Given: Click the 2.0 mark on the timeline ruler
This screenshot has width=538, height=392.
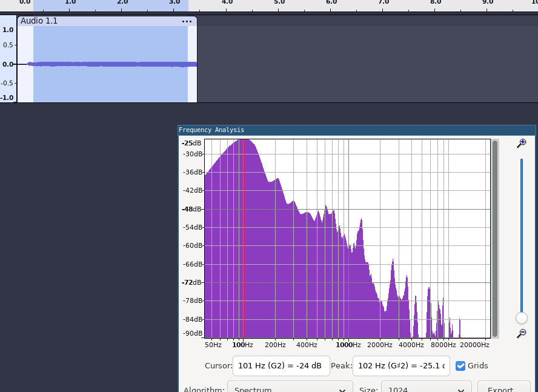Looking at the screenshot, I should click(x=122, y=2).
